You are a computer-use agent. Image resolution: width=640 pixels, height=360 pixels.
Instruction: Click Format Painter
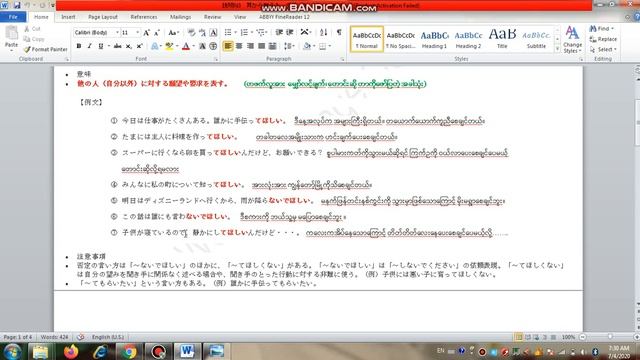point(45,49)
